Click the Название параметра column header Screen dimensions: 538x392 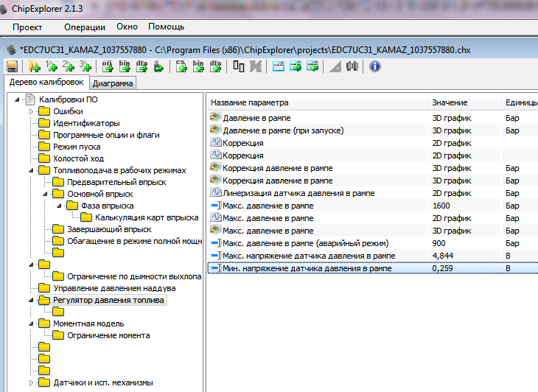(249, 102)
